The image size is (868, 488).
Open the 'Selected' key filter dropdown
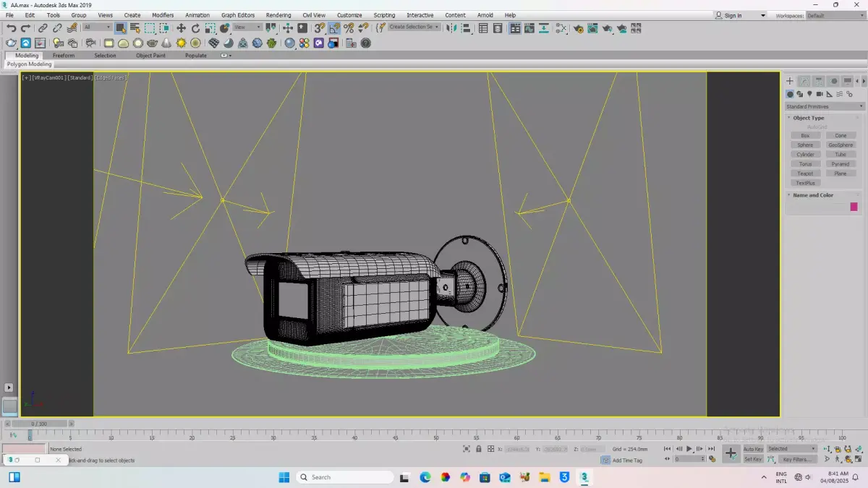click(x=791, y=449)
